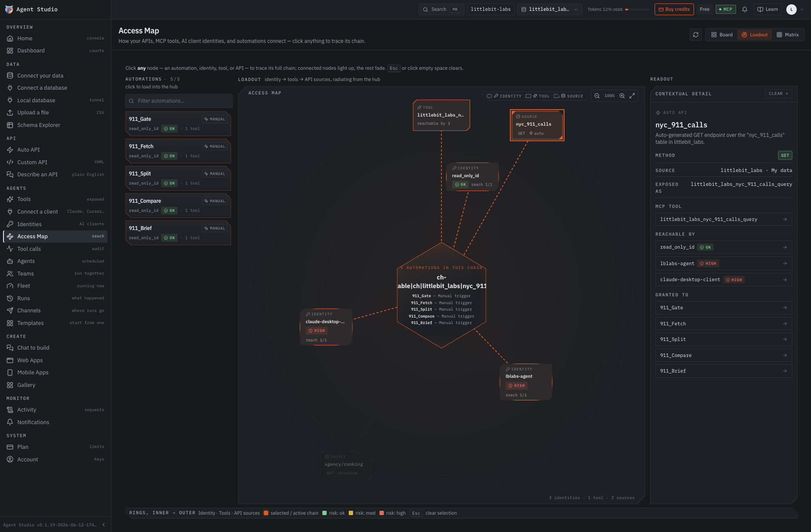Image resolution: width=811 pixels, height=532 pixels.
Task: Toggle Tool filter in map legend
Action: pyautogui.click(x=537, y=96)
